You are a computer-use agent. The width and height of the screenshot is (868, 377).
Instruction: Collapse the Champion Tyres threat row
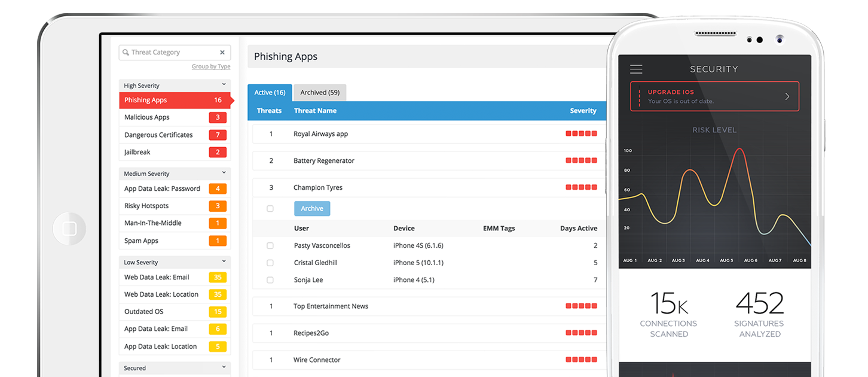click(x=429, y=188)
